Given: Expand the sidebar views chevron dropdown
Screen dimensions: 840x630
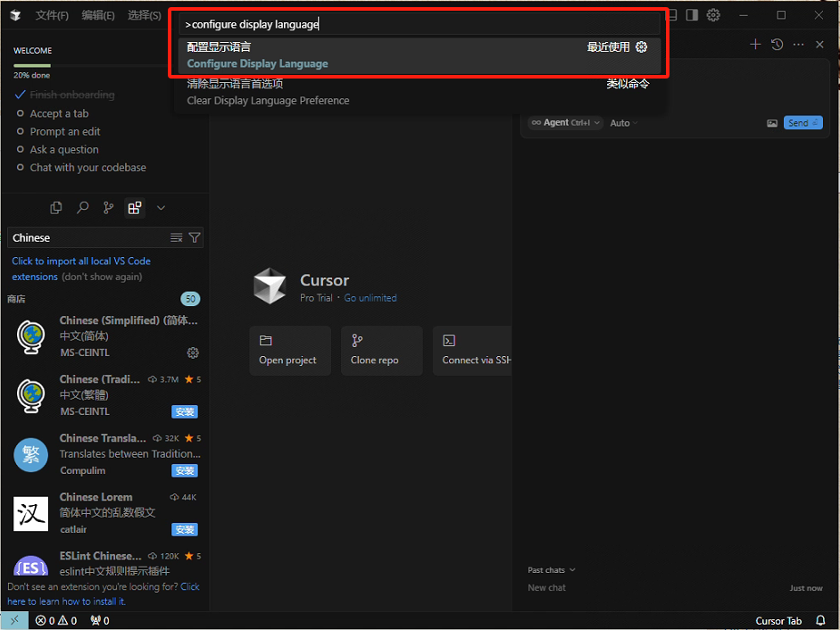Looking at the screenshot, I should [x=161, y=208].
